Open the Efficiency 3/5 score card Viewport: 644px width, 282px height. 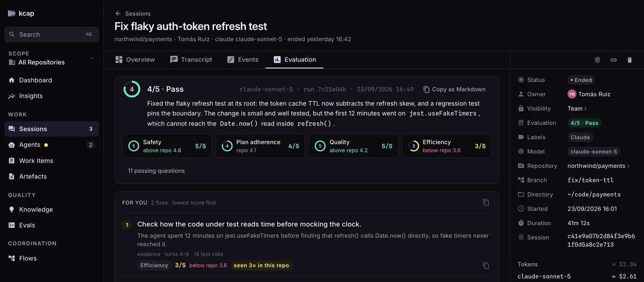tap(447, 146)
